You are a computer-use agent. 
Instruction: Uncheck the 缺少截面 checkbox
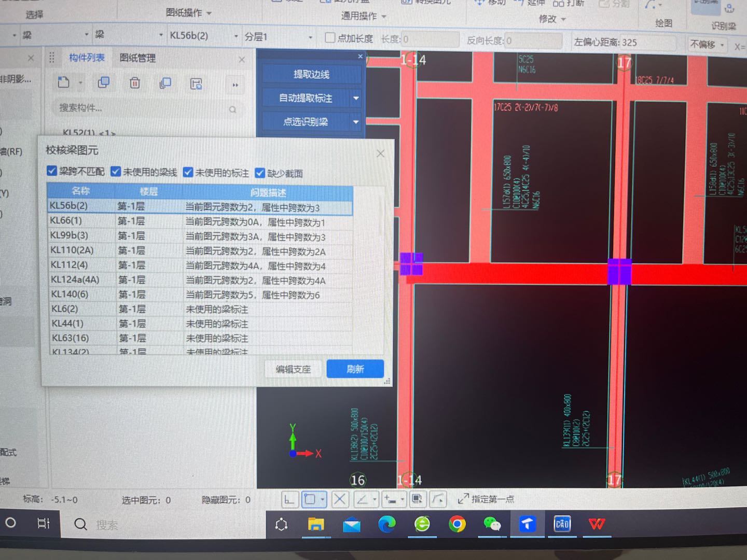click(x=260, y=173)
